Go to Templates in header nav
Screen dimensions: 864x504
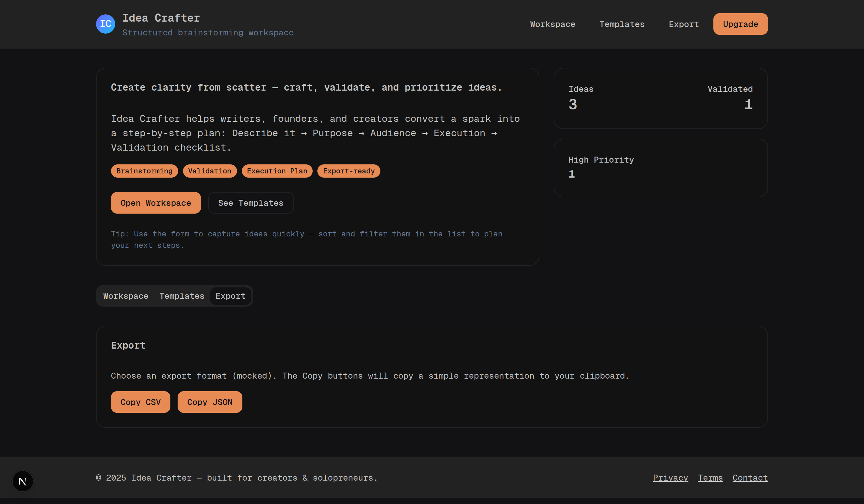pos(622,24)
